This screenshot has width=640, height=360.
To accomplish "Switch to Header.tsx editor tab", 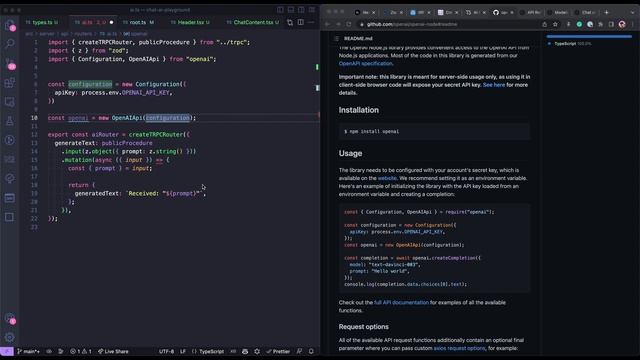I will (x=190, y=22).
